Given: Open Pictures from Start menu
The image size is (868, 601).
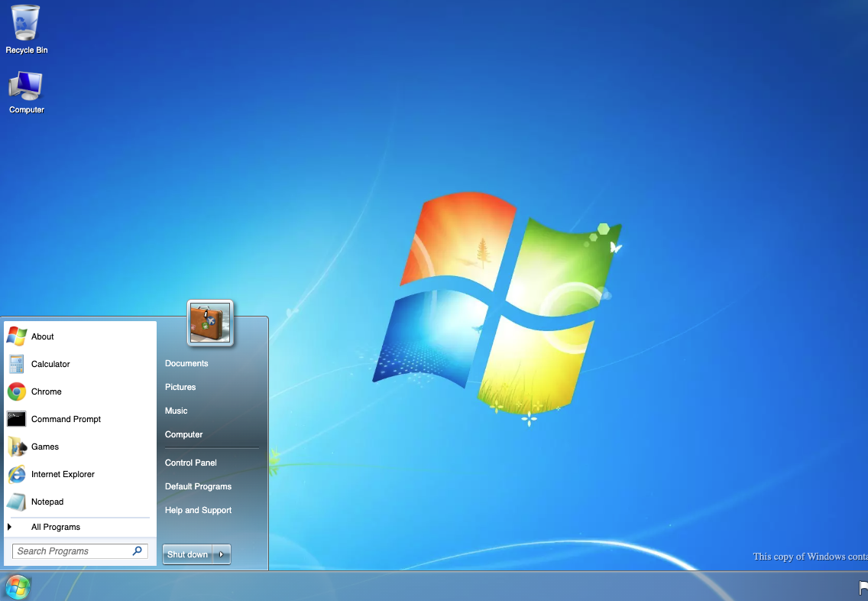Looking at the screenshot, I should 180,387.
